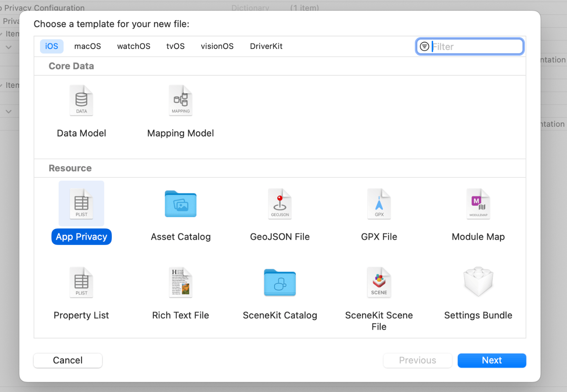This screenshot has height=392, width=567.
Task: Click the SceneKit Scene File label
Action: click(379, 321)
